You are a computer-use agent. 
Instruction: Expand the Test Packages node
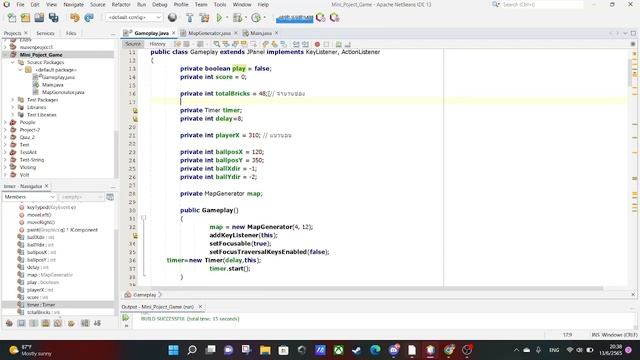pos(13,100)
